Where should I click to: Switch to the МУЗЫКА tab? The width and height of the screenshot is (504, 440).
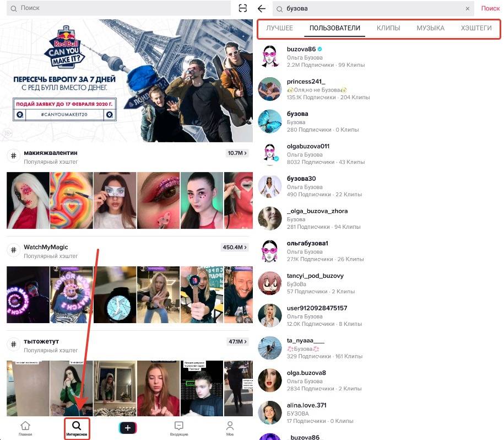[430, 28]
